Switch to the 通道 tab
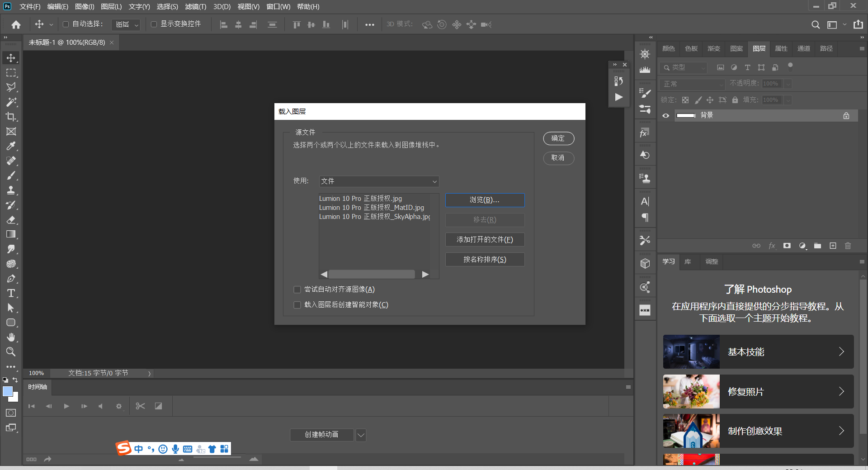The width and height of the screenshot is (868, 470). [x=803, y=48]
